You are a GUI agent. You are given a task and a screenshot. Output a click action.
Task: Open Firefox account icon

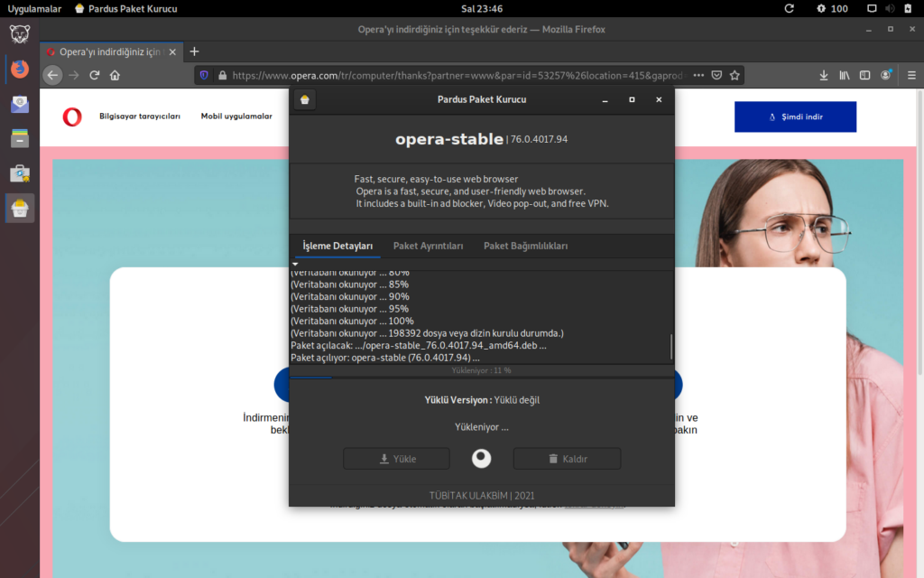point(886,76)
